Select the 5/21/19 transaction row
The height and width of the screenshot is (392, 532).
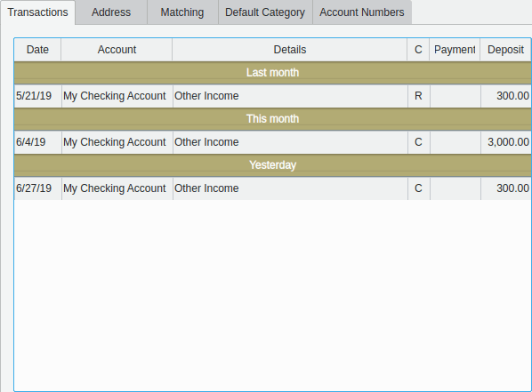tap(272, 96)
